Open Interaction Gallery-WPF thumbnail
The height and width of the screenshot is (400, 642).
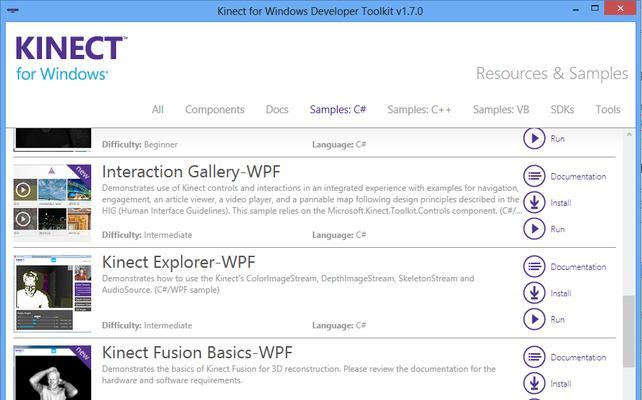pyautogui.click(x=52, y=202)
